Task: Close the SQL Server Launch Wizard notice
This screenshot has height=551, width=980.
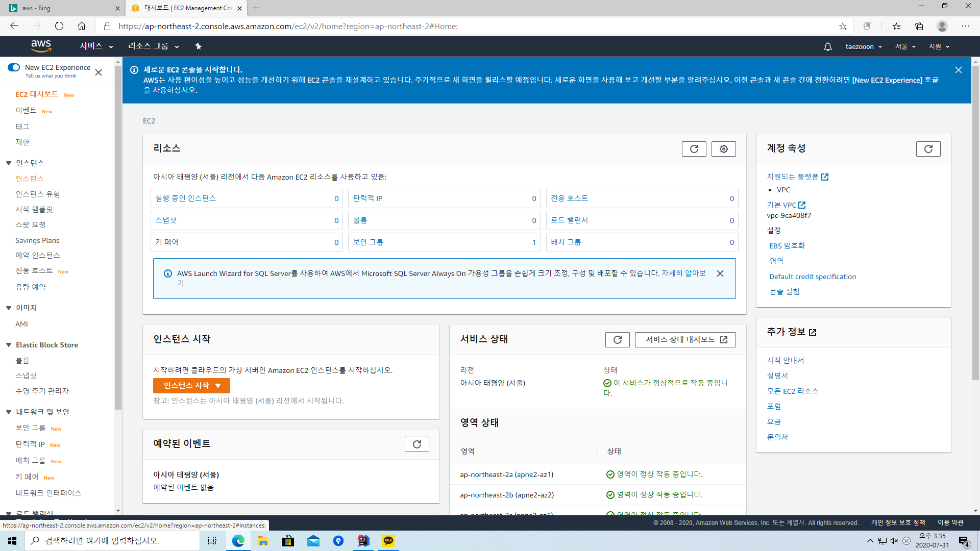Action: point(720,273)
